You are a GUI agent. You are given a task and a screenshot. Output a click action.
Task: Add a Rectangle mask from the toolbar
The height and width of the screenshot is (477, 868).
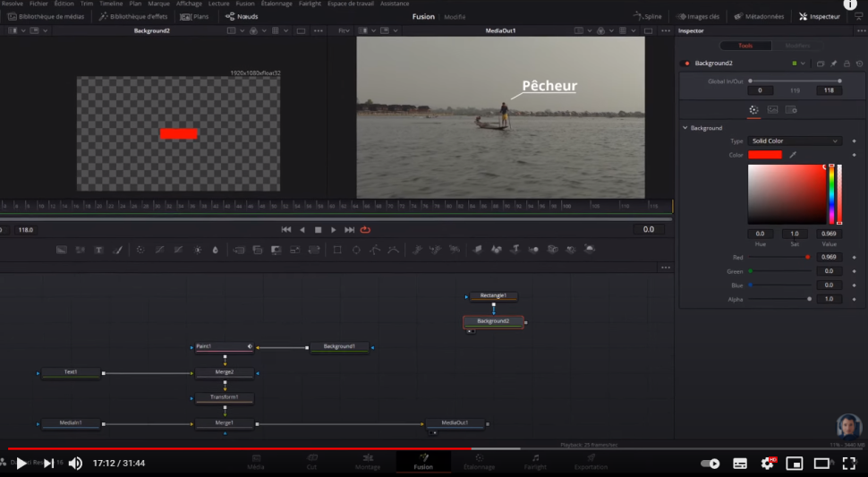coord(337,250)
